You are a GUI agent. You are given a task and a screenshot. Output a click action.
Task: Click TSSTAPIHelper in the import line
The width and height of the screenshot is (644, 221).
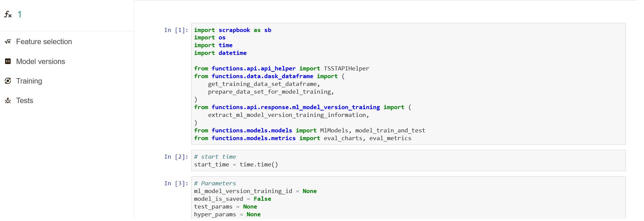tap(346, 68)
